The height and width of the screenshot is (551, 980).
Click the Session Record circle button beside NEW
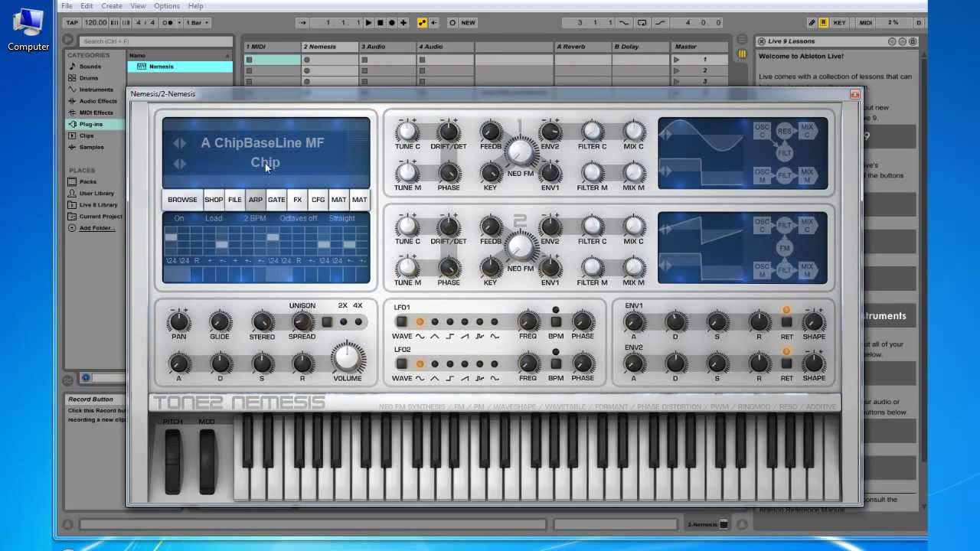[x=452, y=22]
